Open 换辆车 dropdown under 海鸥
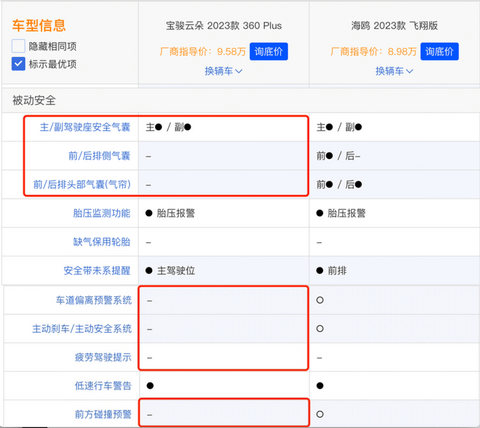Image resolution: width=480 pixels, height=428 pixels. pos(394,71)
